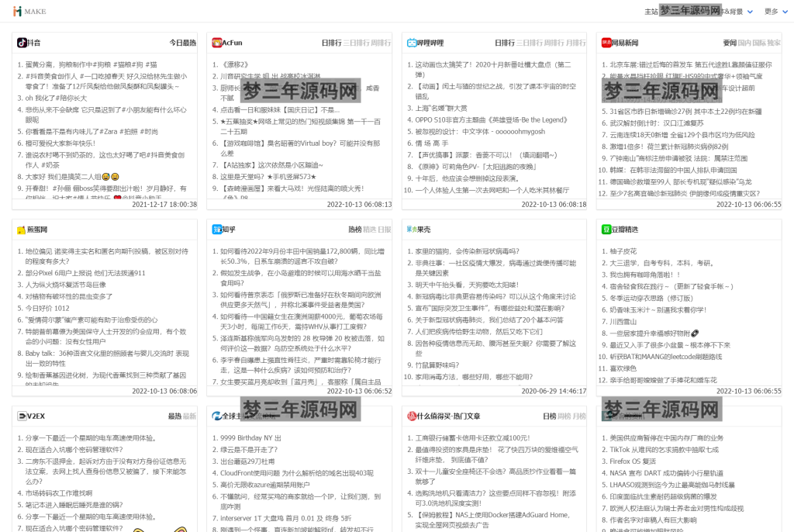The image size is (794, 532).
Task: Open V2EX item '市场转码农工作难找啊'
Action: [59, 493]
